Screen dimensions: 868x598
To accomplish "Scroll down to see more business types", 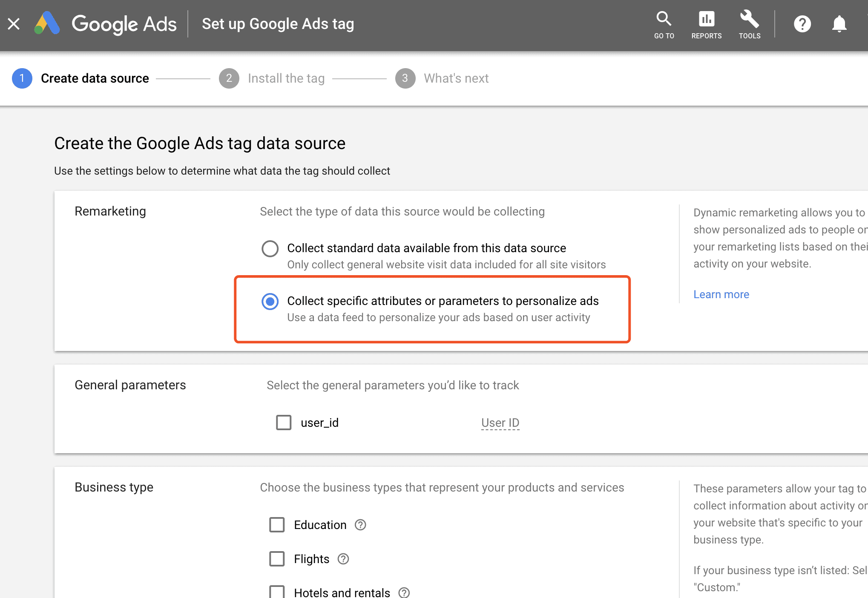I will (x=434, y=561).
